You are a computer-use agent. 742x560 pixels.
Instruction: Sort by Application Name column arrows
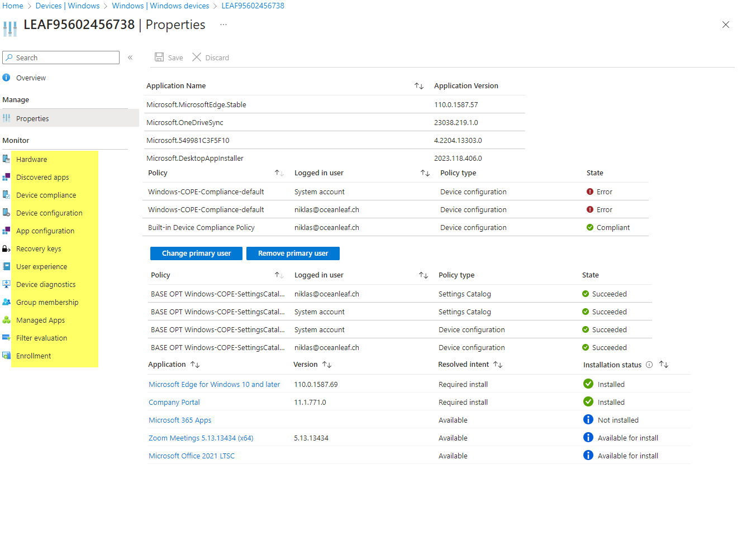coord(419,86)
